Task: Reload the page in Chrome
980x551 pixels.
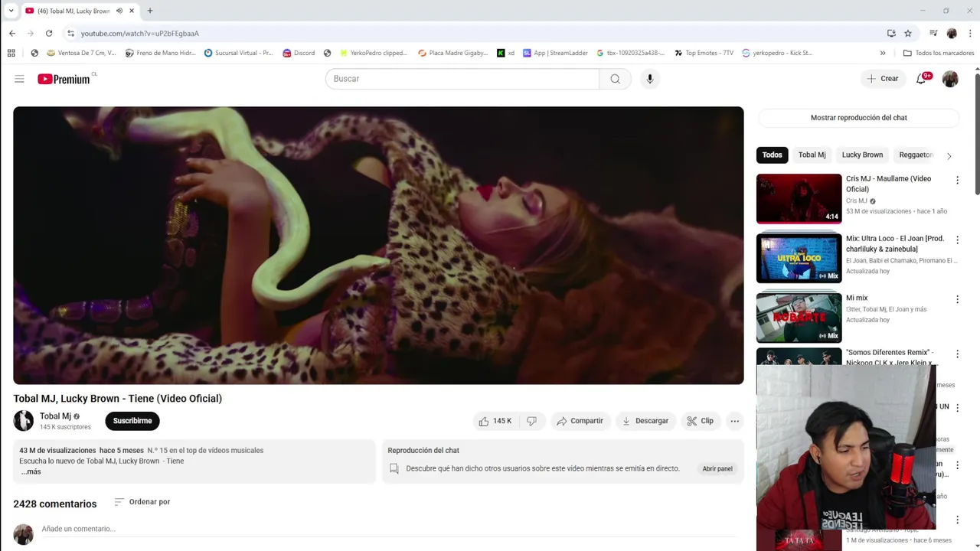Action: [x=49, y=33]
